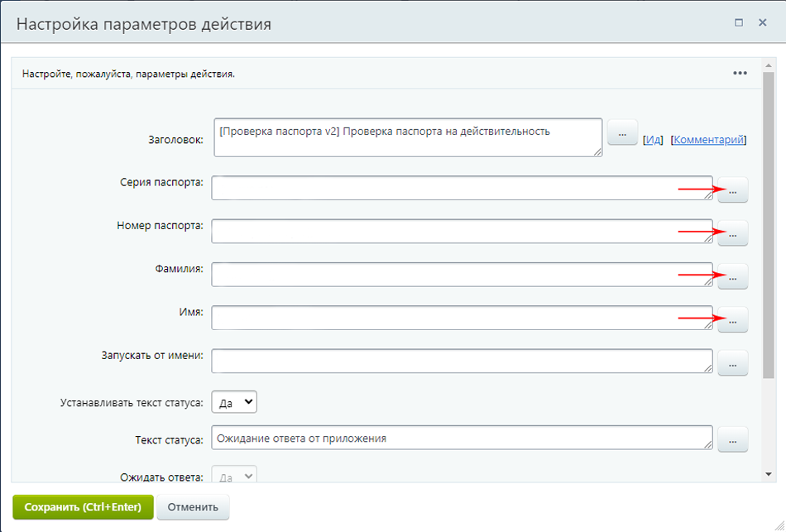The width and height of the screenshot is (786, 532).
Task: Open value picker for Серия паспорта
Action: click(x=732, y=190)
